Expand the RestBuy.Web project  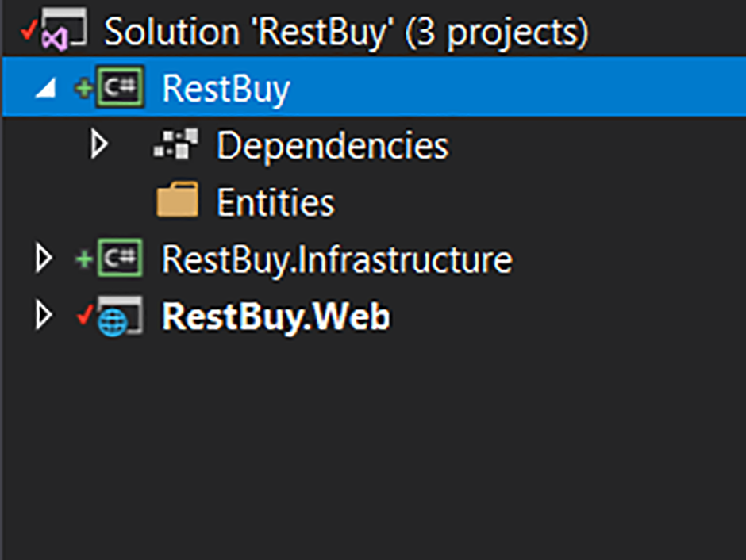44,316
